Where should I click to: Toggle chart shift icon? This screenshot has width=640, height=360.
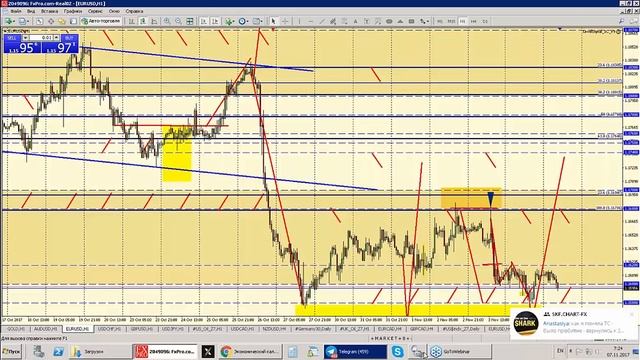(215, 21)
